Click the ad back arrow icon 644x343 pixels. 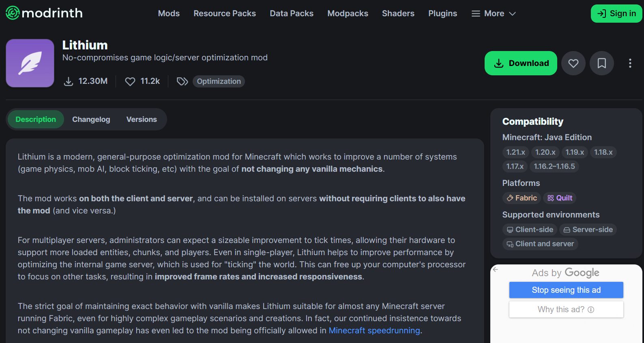pyautogui.click(x=495, y=269)
